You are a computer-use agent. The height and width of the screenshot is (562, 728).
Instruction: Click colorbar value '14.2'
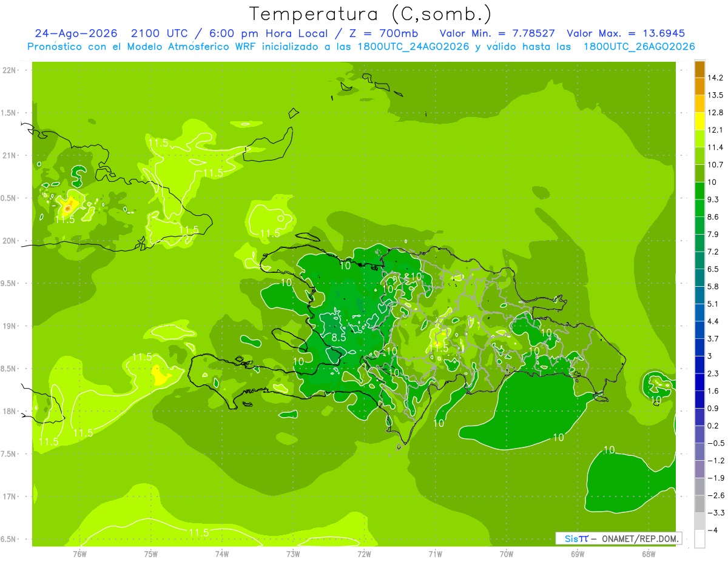click(x=716, y=78)
